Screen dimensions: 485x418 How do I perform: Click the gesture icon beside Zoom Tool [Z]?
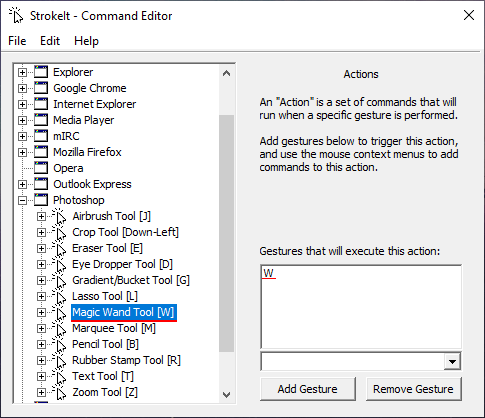[60, 392]
